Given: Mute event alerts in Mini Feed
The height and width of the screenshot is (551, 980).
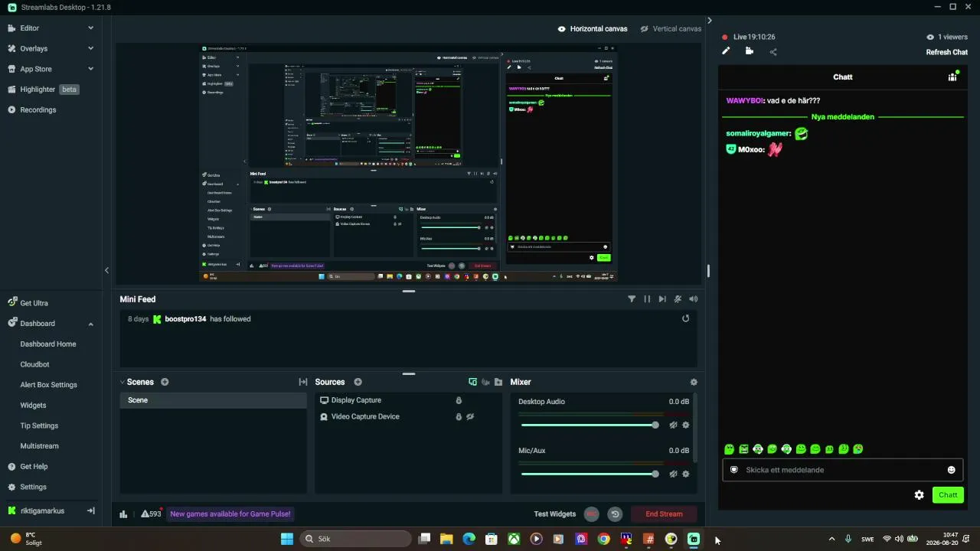Looking at the screenshot, I should coord(678,299).
